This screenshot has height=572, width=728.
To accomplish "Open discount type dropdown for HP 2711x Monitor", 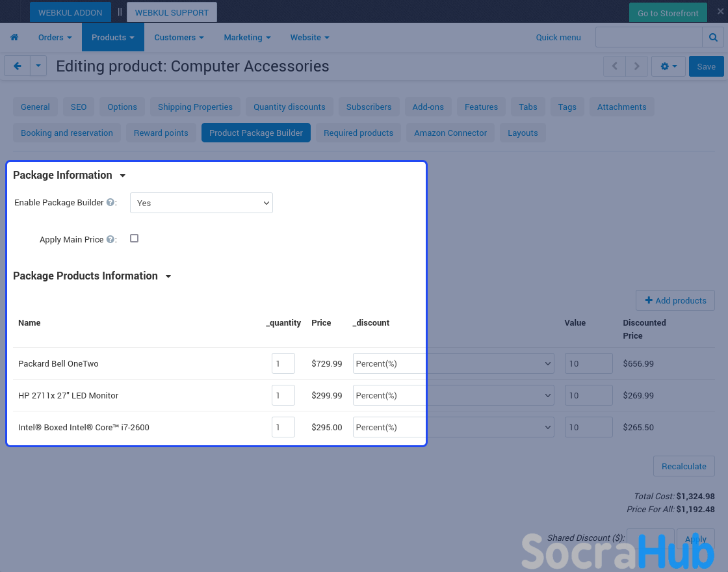I will point(454,396).
